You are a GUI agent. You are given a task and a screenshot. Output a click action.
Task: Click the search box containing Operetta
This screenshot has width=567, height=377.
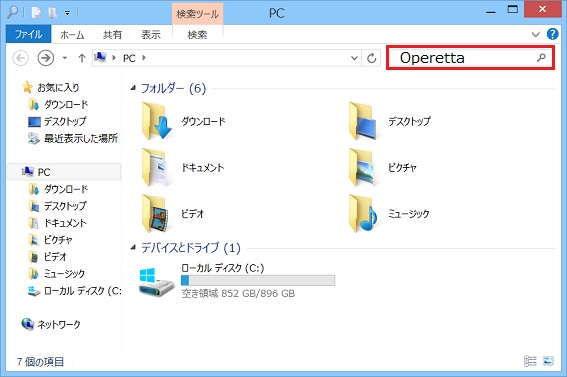click(470, 58)
